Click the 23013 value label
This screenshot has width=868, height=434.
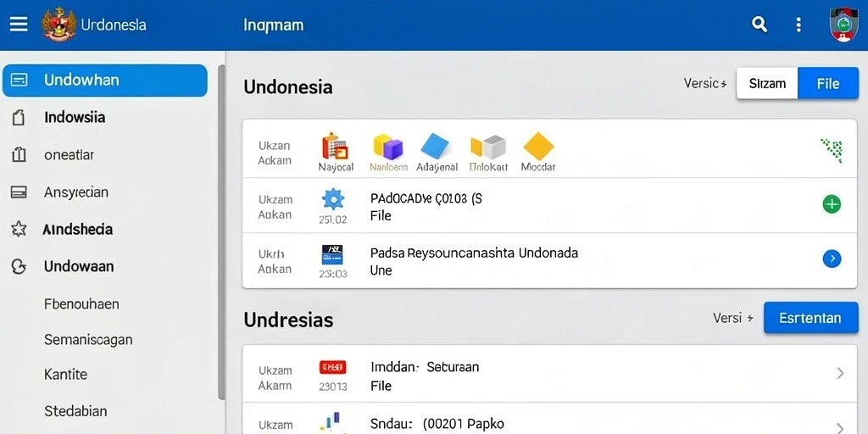pos(332,387)
